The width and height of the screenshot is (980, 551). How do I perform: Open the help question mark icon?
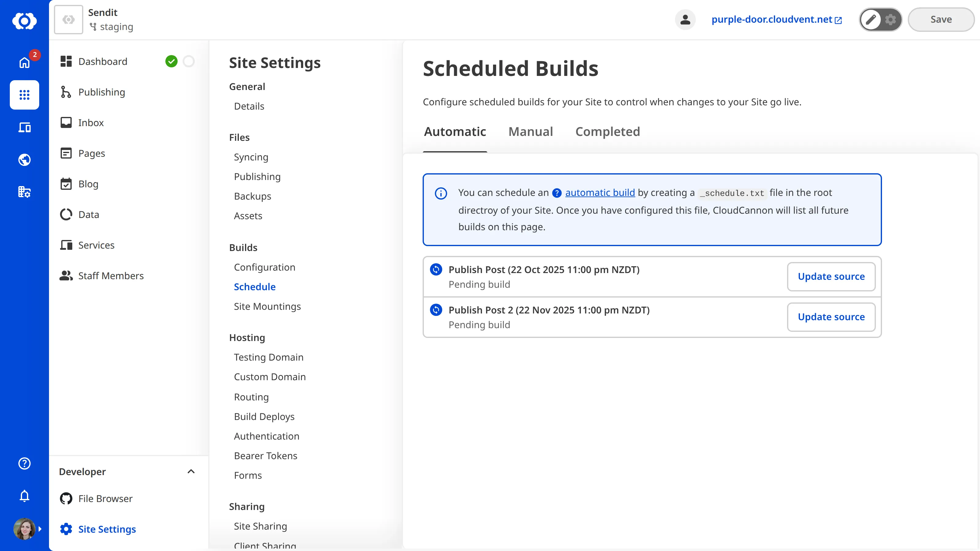tap(24, 463)
